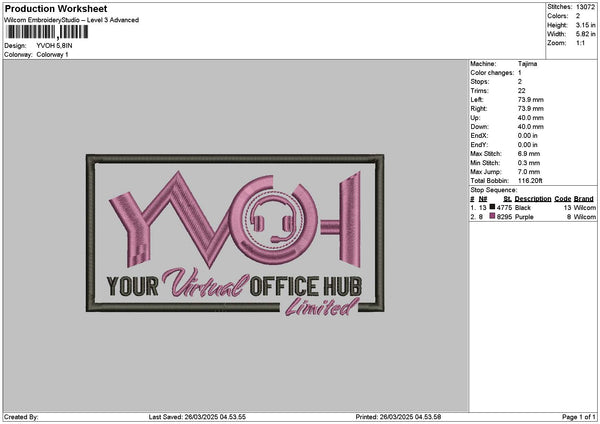Click the 'Machine: Tajima' entry
Screen dimensions: 600x424
click(x=504, y=64)
